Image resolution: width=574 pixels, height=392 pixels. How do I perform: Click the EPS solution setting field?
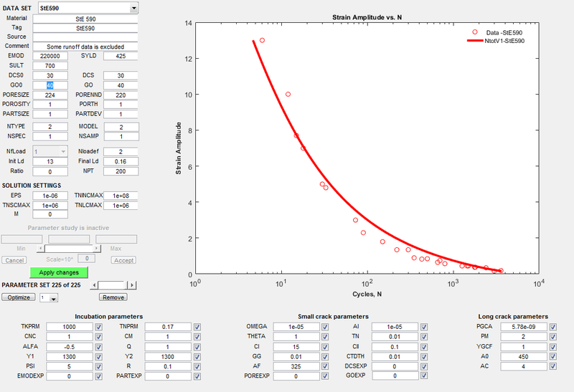coord(50,196)
